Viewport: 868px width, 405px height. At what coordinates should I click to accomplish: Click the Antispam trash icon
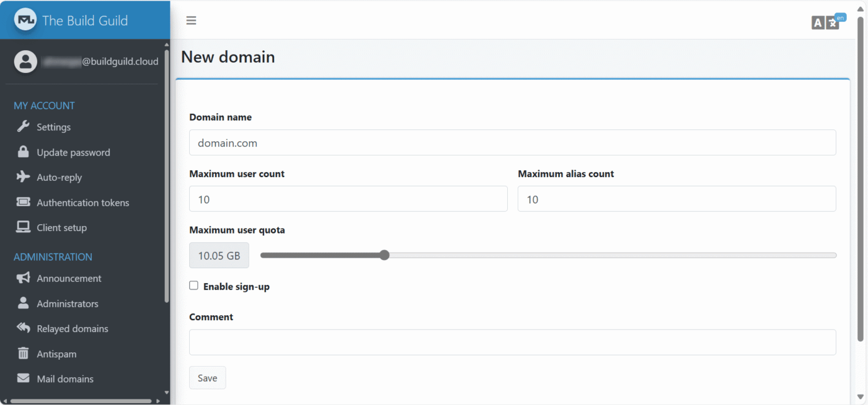point(24,354)
